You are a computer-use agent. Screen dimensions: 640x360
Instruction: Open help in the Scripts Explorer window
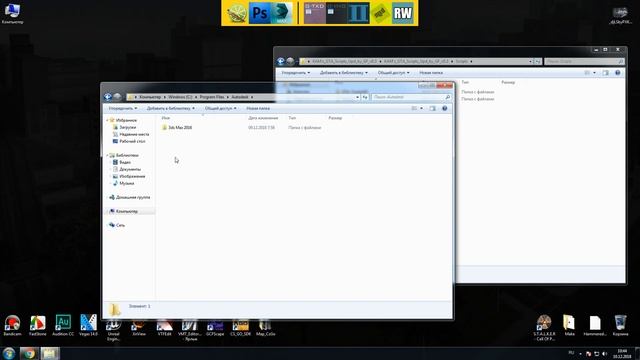coord(618,73)
